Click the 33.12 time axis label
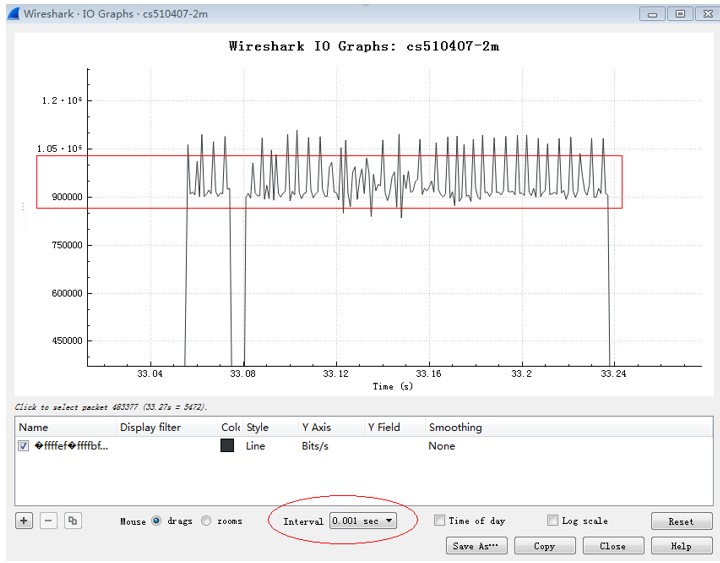 click(336, 374)
